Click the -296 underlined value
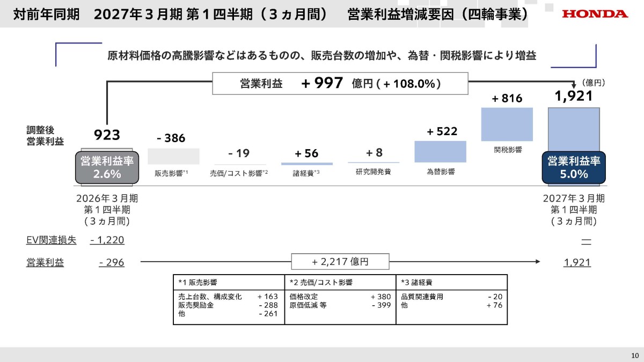Screen dimensions: 644x362 coord(112,263)
